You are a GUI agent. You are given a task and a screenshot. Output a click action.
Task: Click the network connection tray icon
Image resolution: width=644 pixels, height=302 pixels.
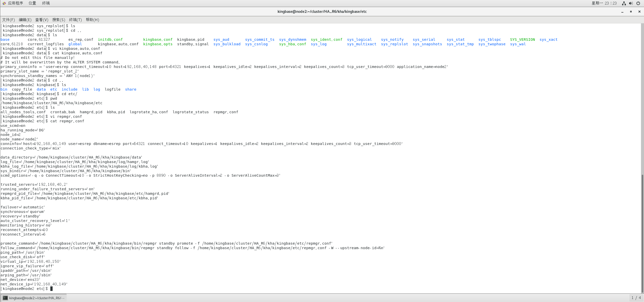[624, 3]
